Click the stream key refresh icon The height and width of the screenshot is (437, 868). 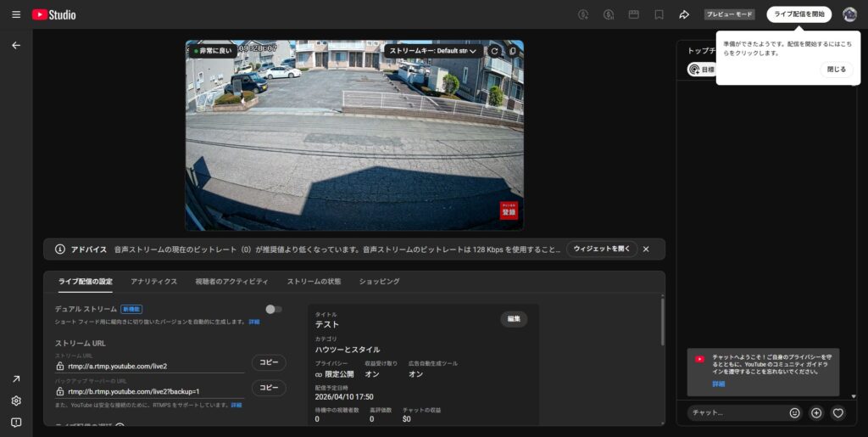[494, 51]
